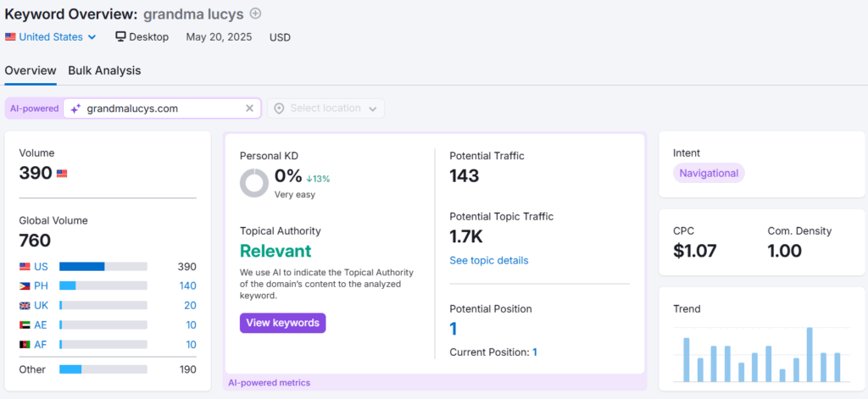Click the Philippines flag icon
The width and height of the screenshot is (868, 399).
(25, 286)
